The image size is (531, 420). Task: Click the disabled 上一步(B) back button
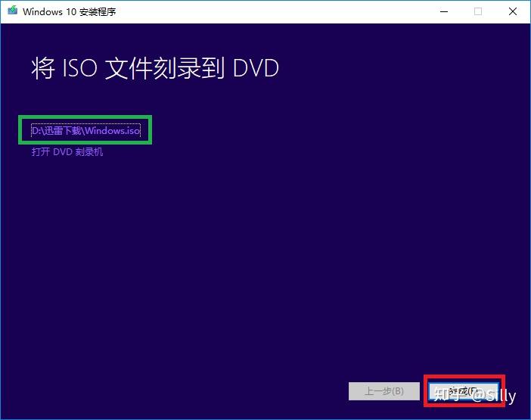pos(384,391)
